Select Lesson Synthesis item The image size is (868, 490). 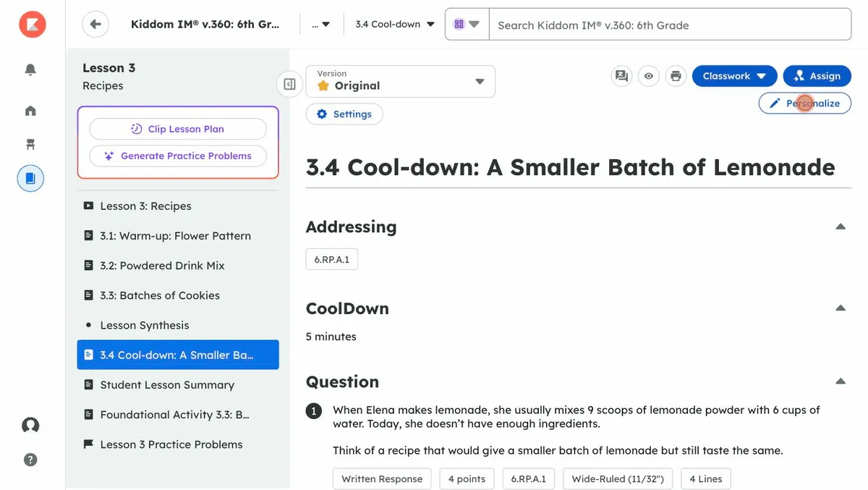click(178, 325)
